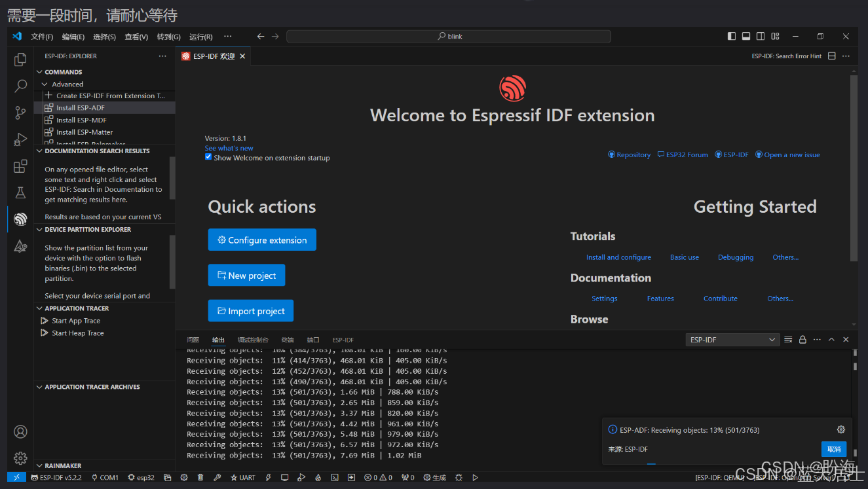Click the Import project button
The image size is (868, 489).
coord(251,310)
